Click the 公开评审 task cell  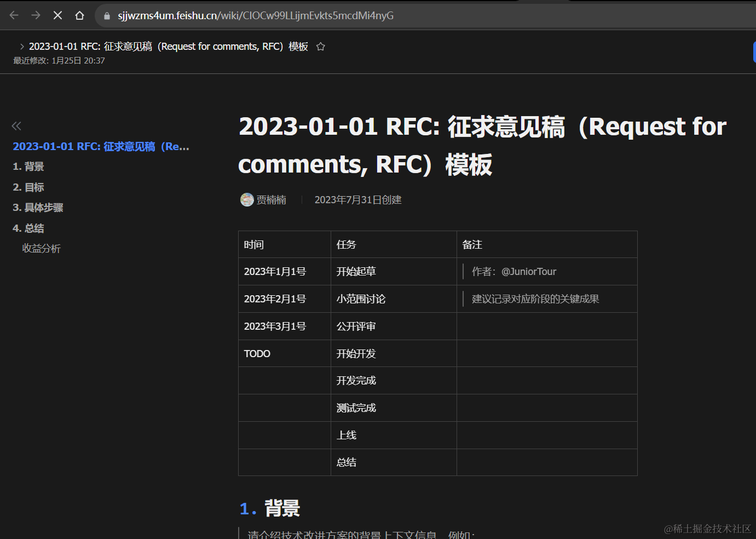click(x=356, y=326)
